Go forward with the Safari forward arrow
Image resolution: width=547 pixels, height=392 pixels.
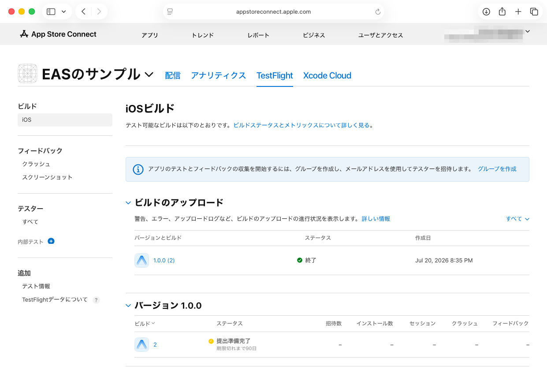[99, 12]
